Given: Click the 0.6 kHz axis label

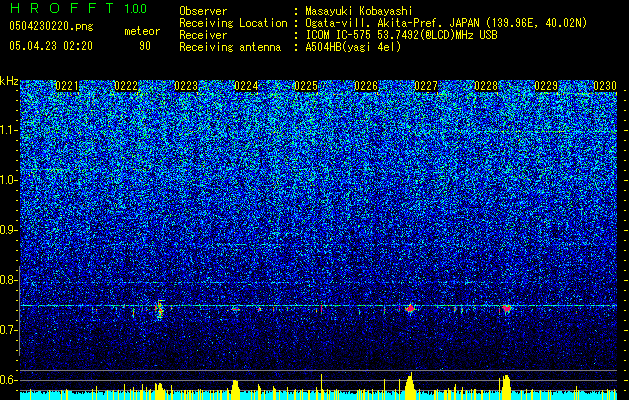Looking at the screenshot, I should pos(9,380).
